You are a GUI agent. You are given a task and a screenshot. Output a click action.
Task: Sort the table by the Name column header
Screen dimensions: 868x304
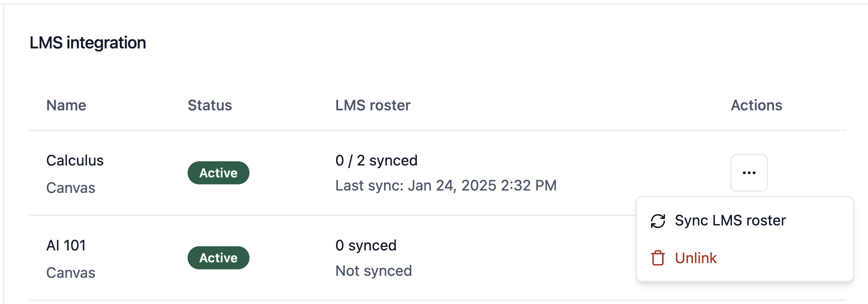[66, 105]
